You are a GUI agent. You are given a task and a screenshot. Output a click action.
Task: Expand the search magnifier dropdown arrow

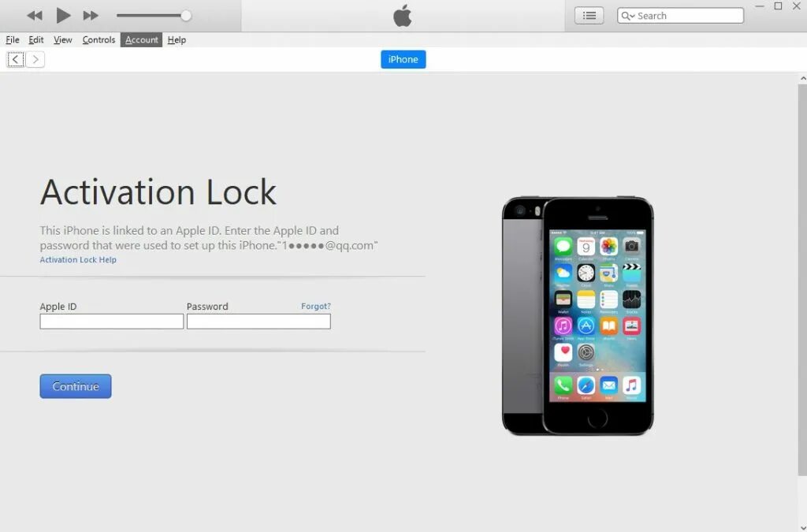[x=628, y=16]
